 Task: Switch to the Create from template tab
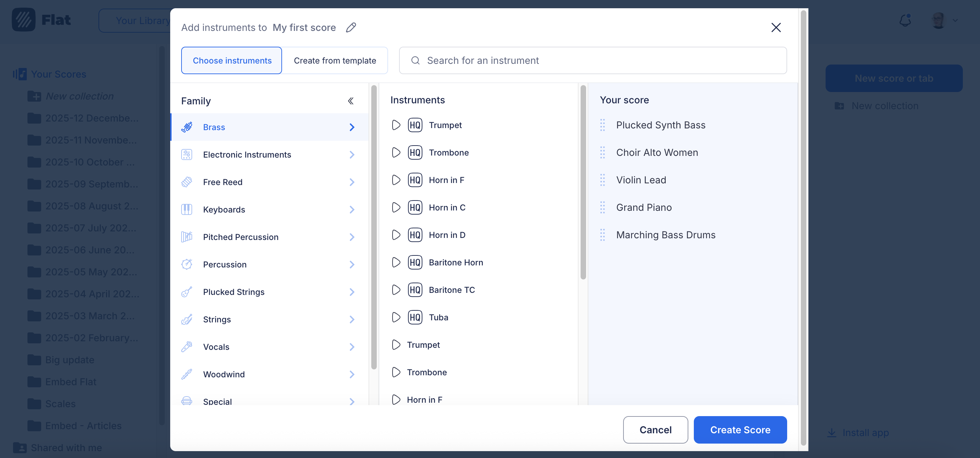tap(335, 60)
